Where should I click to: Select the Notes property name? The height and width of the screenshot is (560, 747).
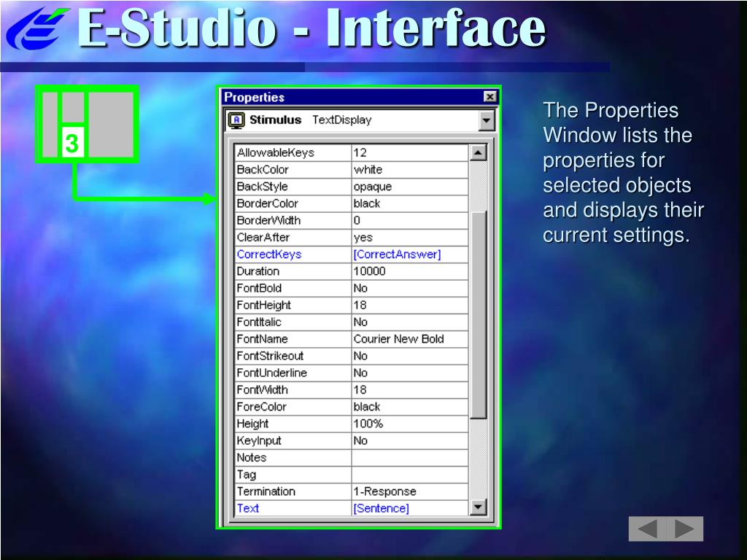click(x=293, y=458)
